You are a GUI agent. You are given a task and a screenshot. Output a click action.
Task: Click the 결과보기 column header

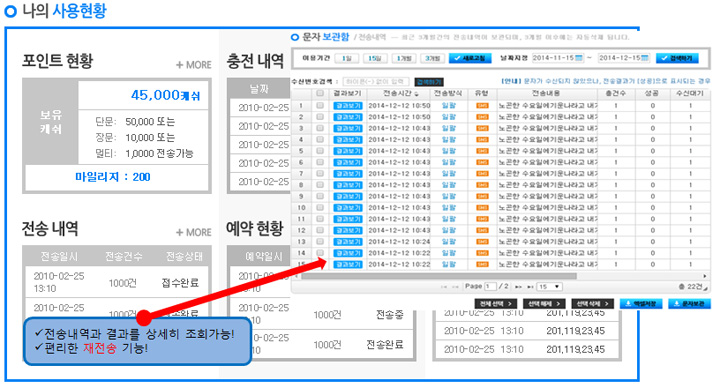pos(347,93)
